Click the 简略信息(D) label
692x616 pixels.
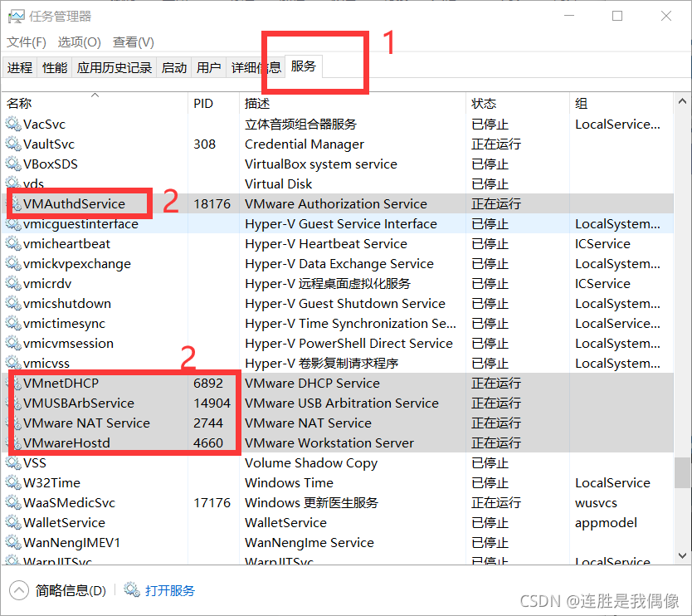(x=71, y=590)
